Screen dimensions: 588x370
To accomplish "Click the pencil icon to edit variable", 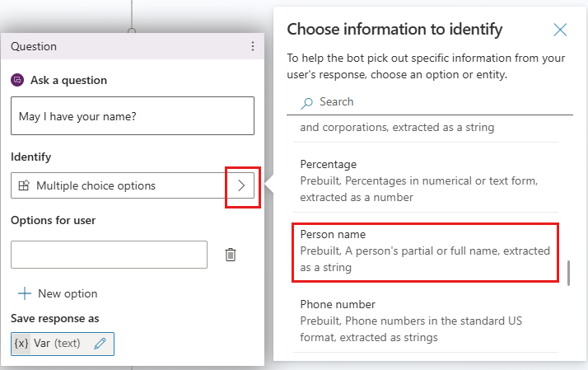I will pos(100,344).
